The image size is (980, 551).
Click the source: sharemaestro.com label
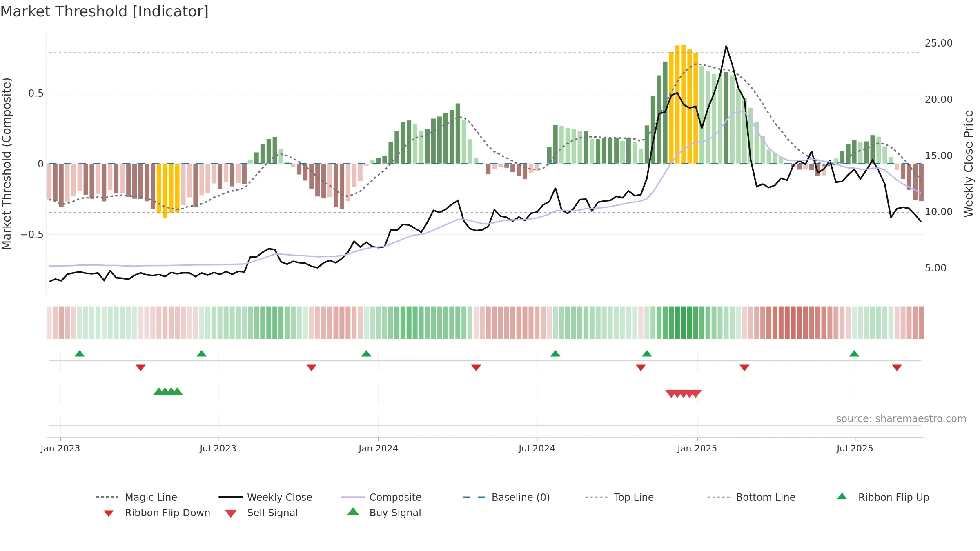click(901, 418)
